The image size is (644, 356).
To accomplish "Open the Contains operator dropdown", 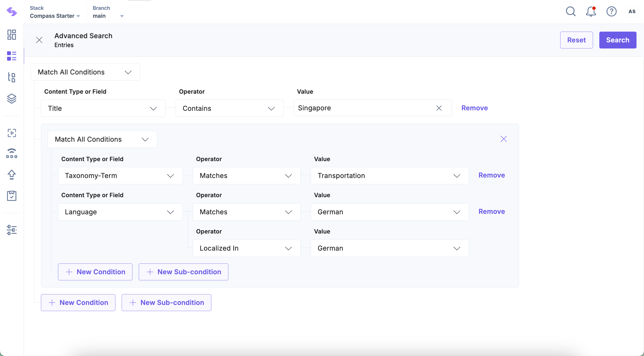I will point(229,108).
